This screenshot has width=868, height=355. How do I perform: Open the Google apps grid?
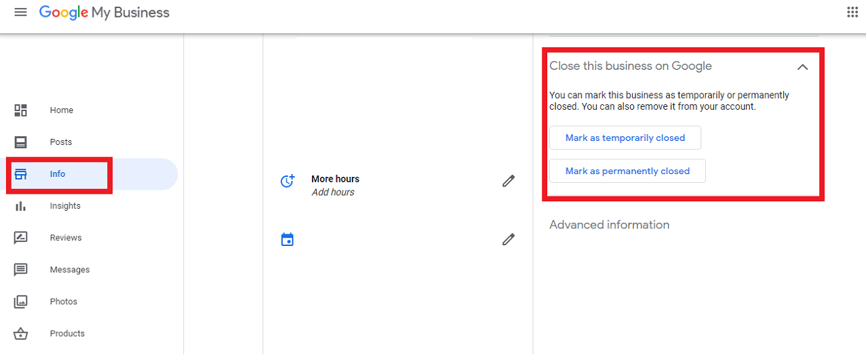(852, 12)
